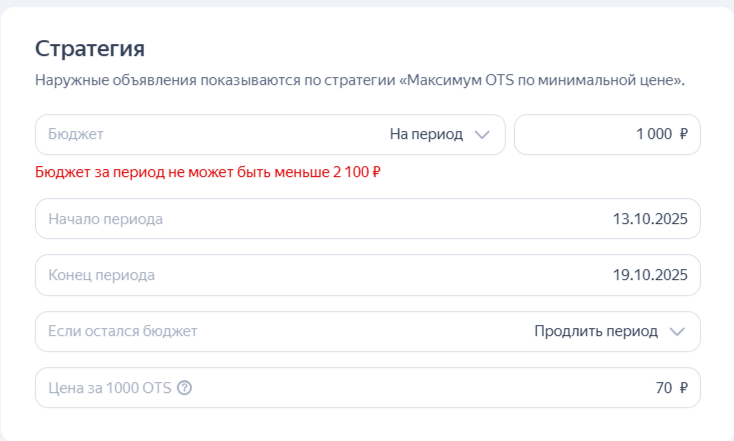Click the help icon beside Цена за 1000 OTS
Viewport: 734px width, 441px height.
point(184,388)
